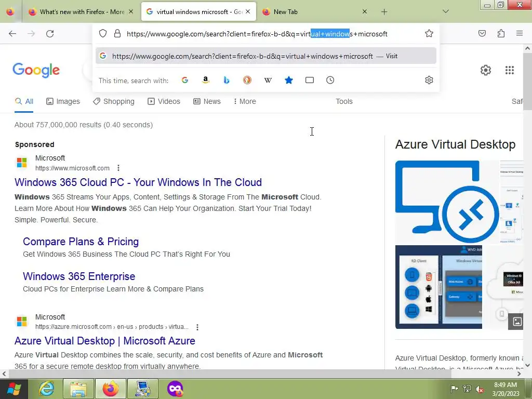This screenshot has width=532, height=399.
Task: Click vertical scrollbar down arrow
Action: point(527,365)
